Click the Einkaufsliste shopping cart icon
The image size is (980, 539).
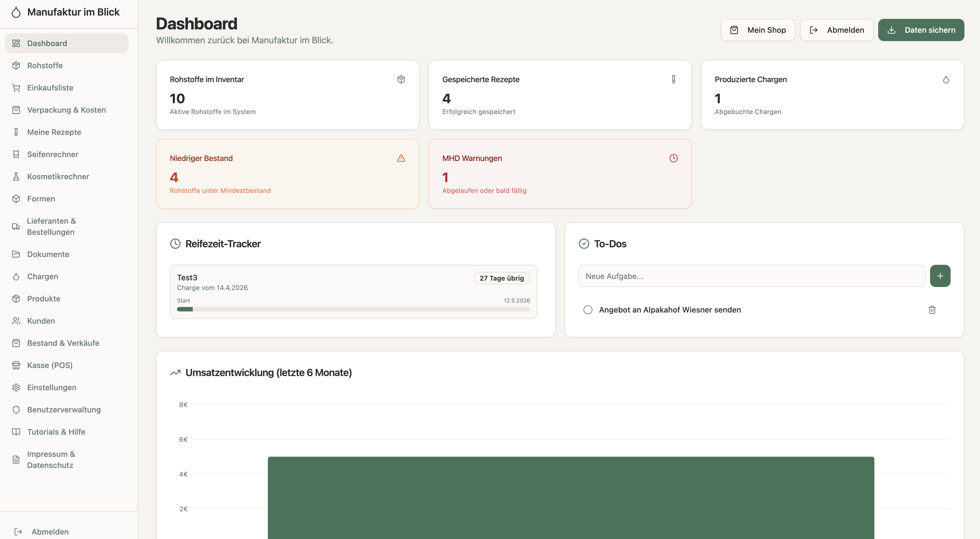pyautogui.click(x=16, y=87)
